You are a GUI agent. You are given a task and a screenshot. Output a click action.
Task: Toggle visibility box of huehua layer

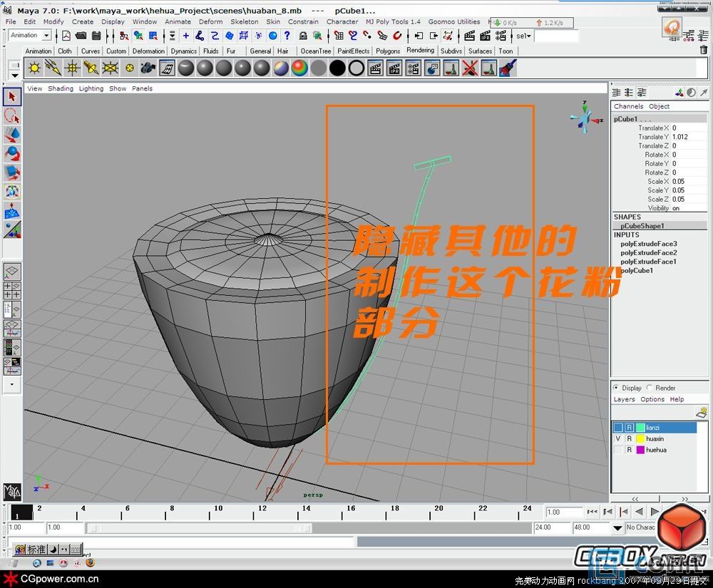tap(618, 450)
